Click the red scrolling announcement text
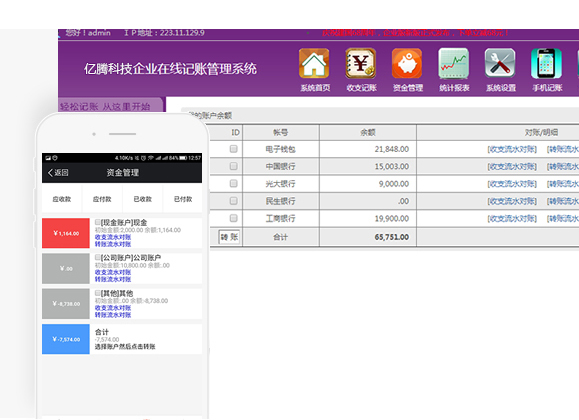579x420 pixels. coord(415,33)
